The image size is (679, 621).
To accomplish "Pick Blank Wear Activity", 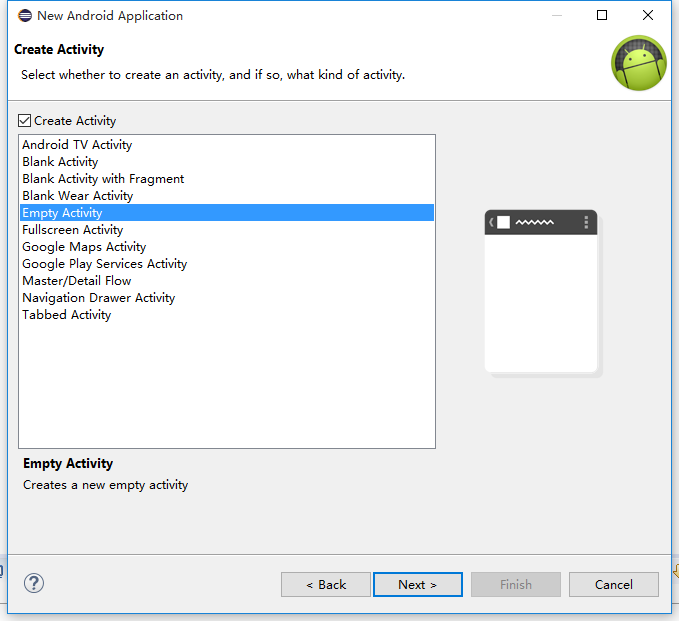I will (x=227, y=196).
